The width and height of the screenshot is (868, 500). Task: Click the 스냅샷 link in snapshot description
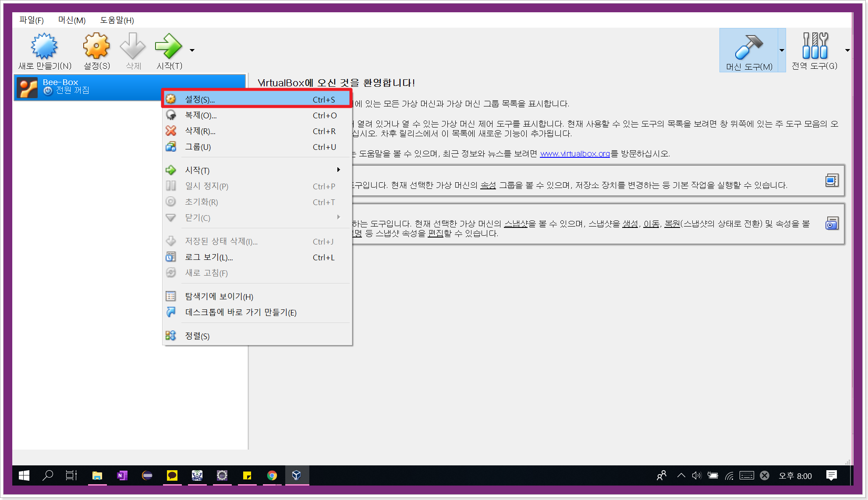516,224
